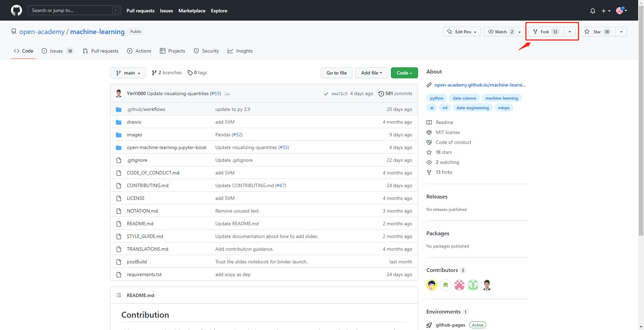Open the main branch selector
Screen dimensions: 644x330
pos(128,73)
